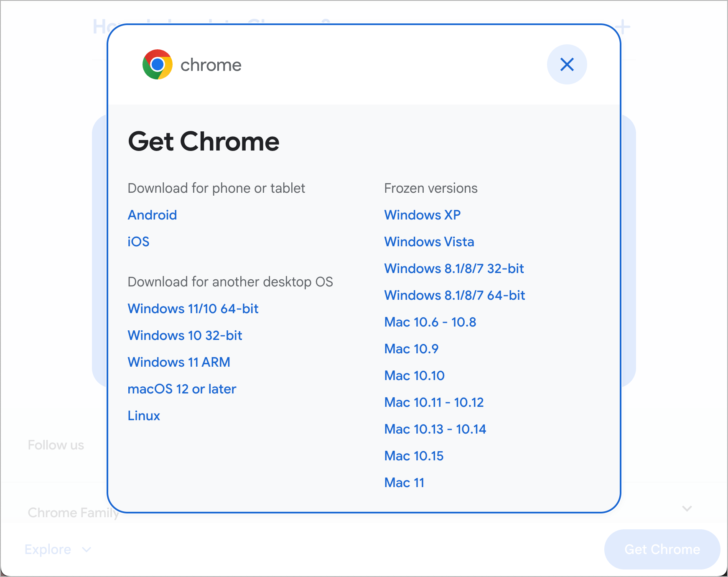This screenshot has width=728, height=577.
Task: Select Windows 11/10 64-bit download
Action: (193, 309)
